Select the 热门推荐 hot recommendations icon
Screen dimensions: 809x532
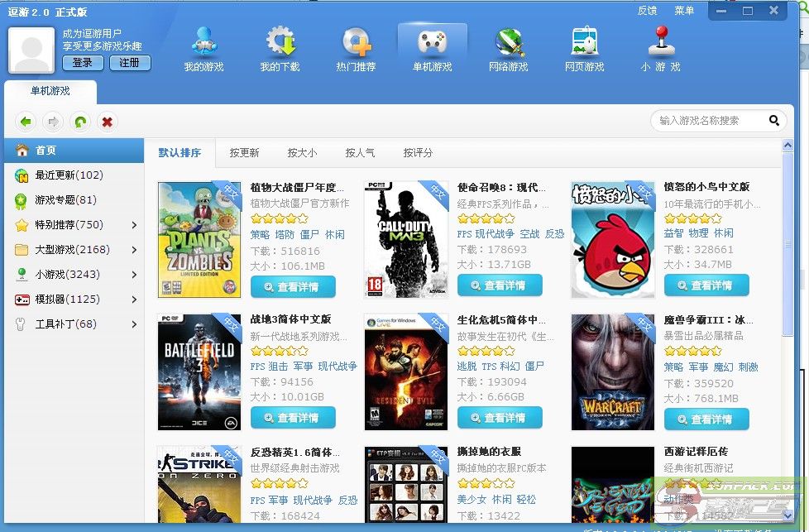click(x=356, y=42)
